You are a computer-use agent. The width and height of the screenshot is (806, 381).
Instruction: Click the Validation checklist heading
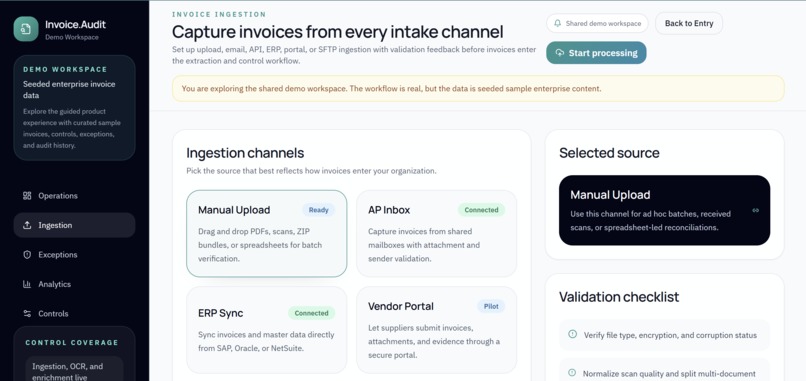pyautogui.click(x=619, y=297)
